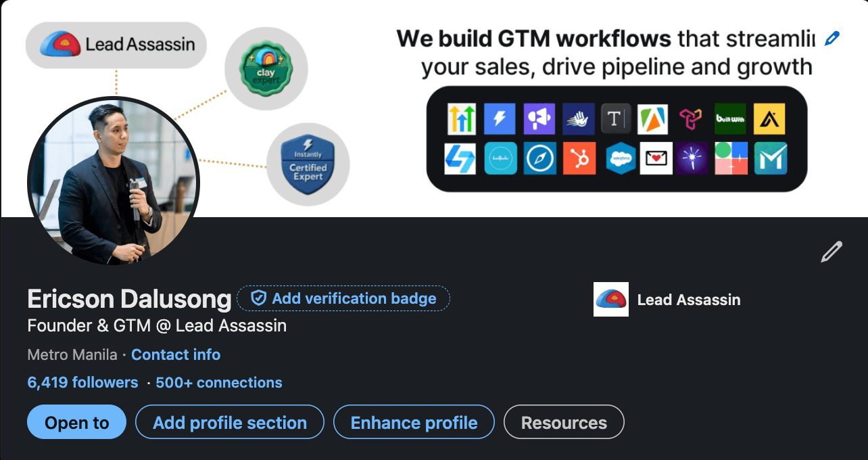
Task: Open the Resources menu
Action: [564, 422]
